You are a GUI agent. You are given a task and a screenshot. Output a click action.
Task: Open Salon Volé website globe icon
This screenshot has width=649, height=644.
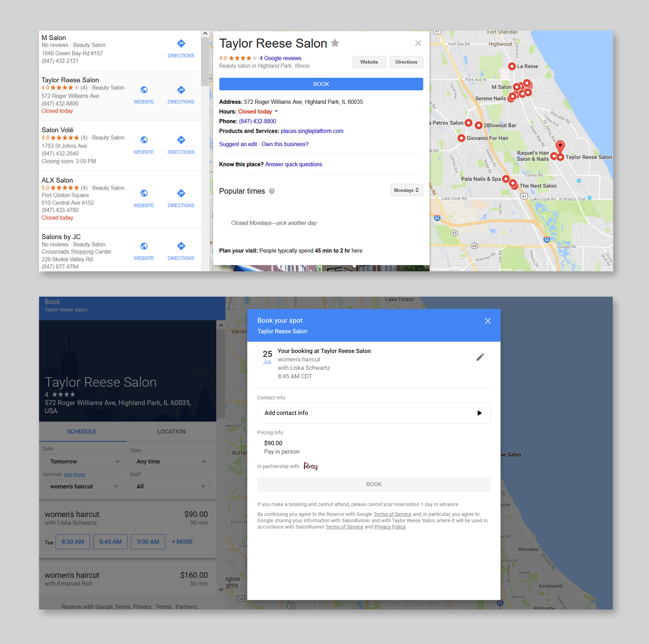[144, 140]
